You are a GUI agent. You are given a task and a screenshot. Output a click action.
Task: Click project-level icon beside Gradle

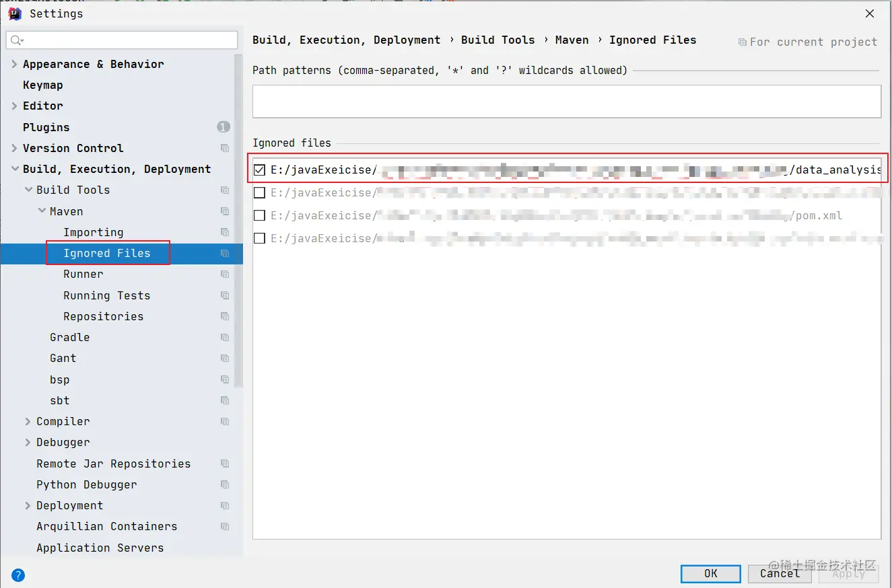coord(225,338)
